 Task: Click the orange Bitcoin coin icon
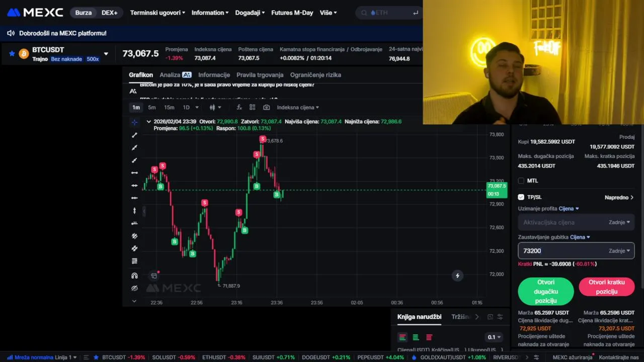(24, 54)
